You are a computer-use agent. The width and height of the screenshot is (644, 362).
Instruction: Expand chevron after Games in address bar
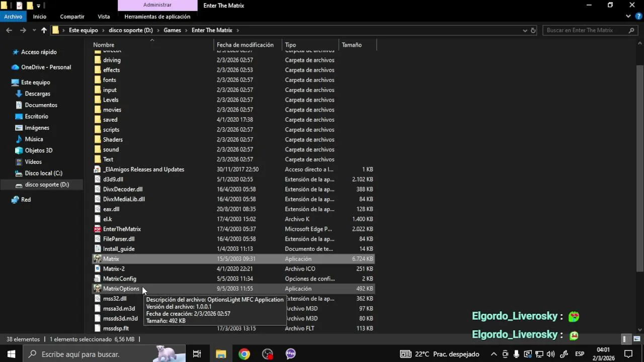tap(186, 30)
